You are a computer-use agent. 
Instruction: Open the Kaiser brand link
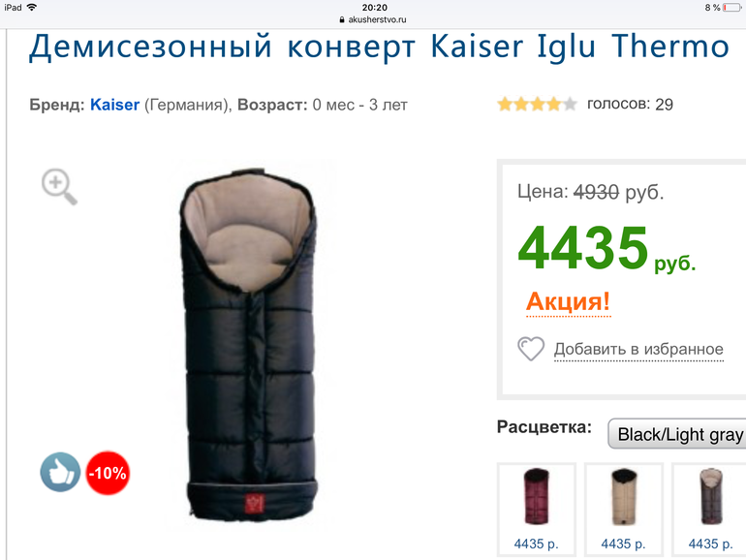pos(114,105)
